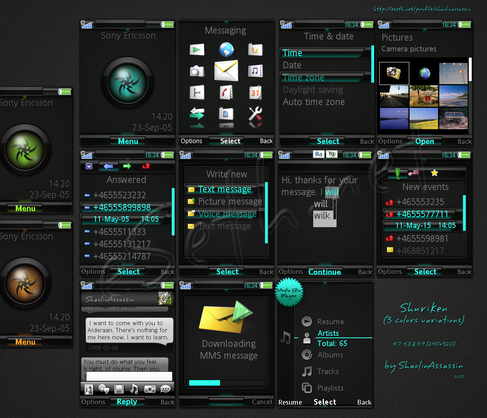Switch to the green arrow dialed calls tab

[127, 166]
